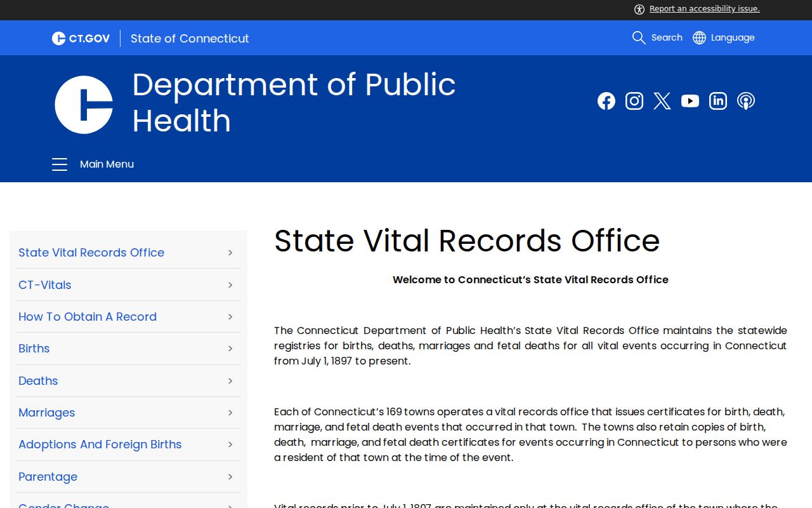The height and width of the screenshot is (508, 812).
Task: Open the hamburger Main Menu icon
Action: 60,164
